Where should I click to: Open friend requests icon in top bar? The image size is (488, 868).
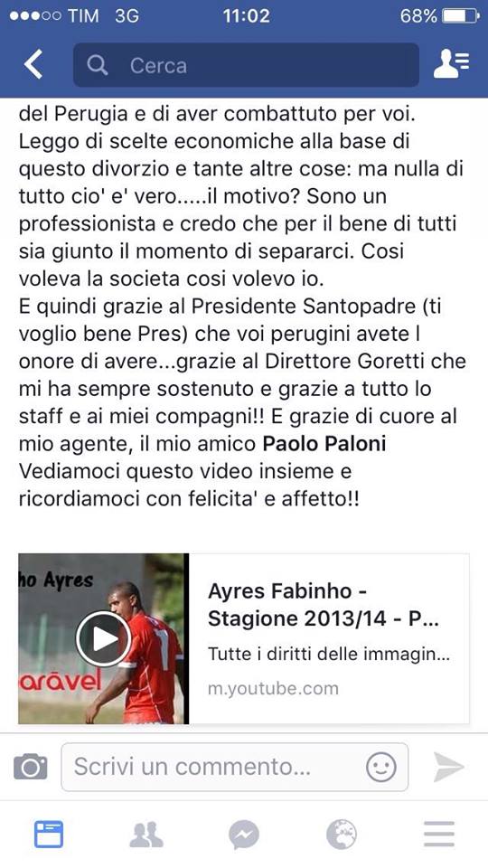pyautogui.click(x=452, y=64)
